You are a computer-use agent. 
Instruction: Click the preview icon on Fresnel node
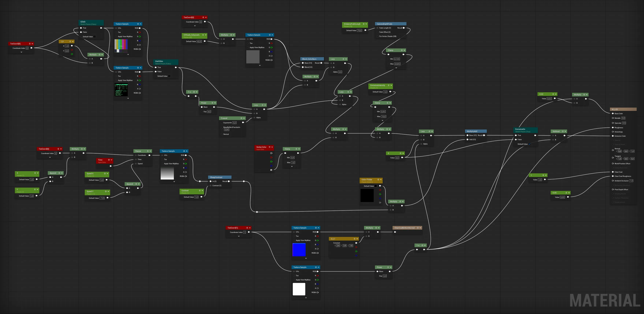click(242, 118)
